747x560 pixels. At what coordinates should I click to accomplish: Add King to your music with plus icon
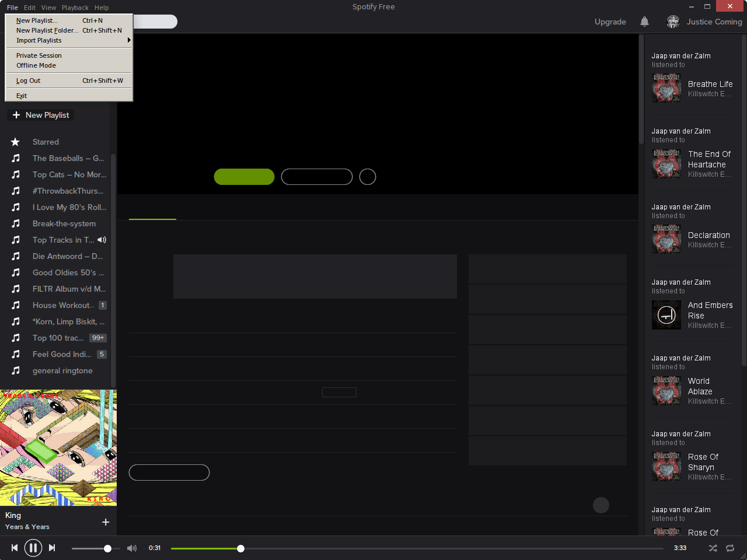[106, 522]
